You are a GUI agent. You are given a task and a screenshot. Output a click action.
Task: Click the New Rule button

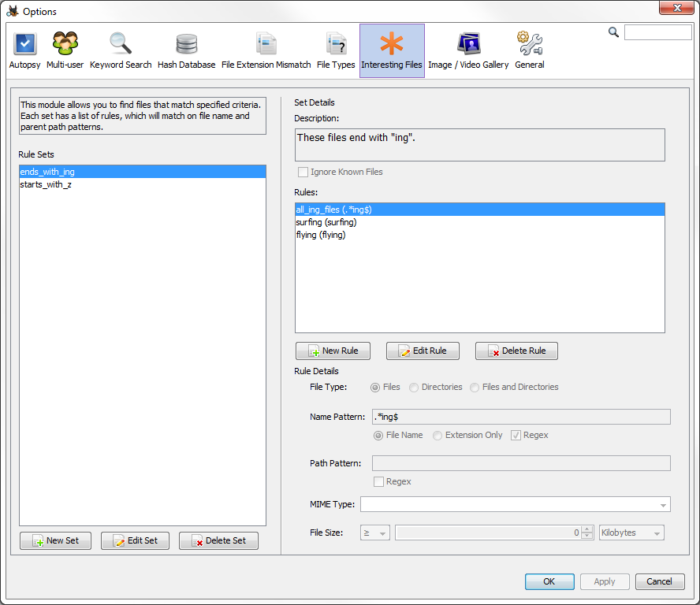[x=333, y=351]
